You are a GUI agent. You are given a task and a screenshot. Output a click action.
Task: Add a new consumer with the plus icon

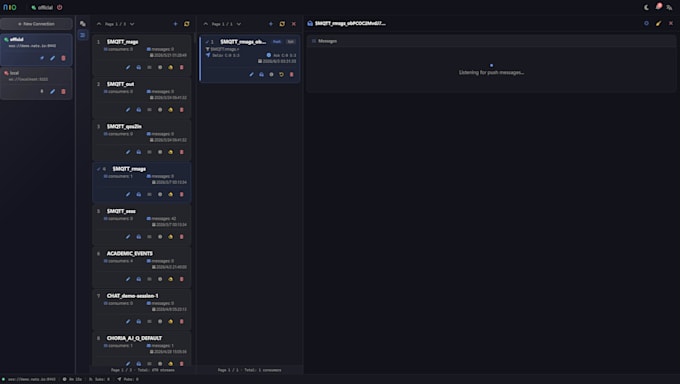click(x=271, y=24)
